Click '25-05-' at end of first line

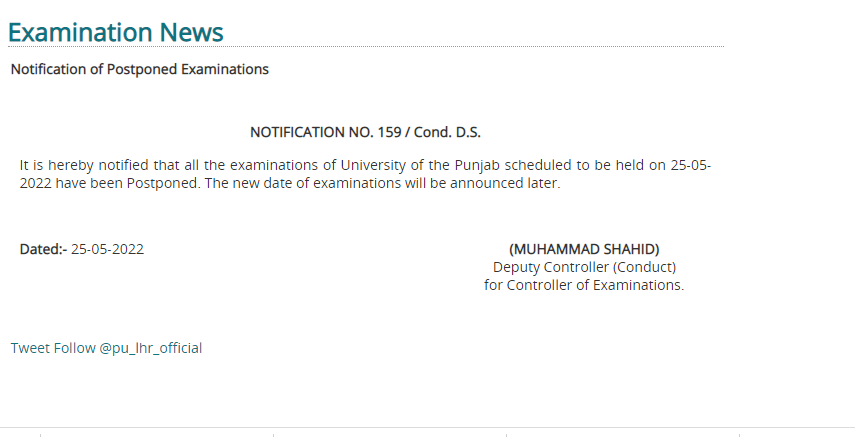tap(690, 165)
